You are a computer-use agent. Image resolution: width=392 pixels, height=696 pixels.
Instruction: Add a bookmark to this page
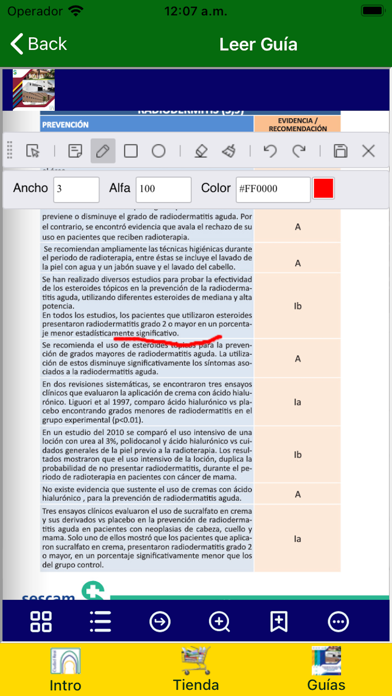(279, 621)
